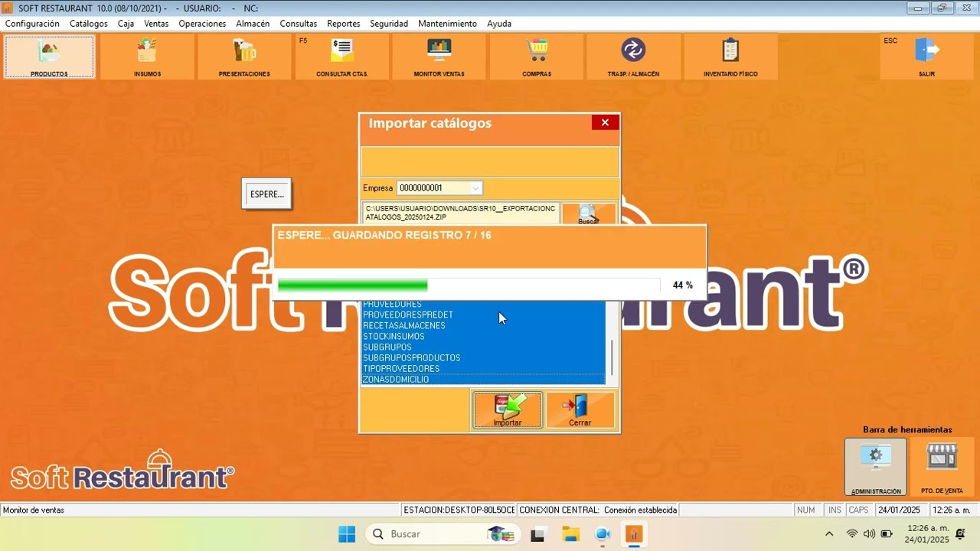
Task: Click the Importar button
Action: [x=508, y=410]
